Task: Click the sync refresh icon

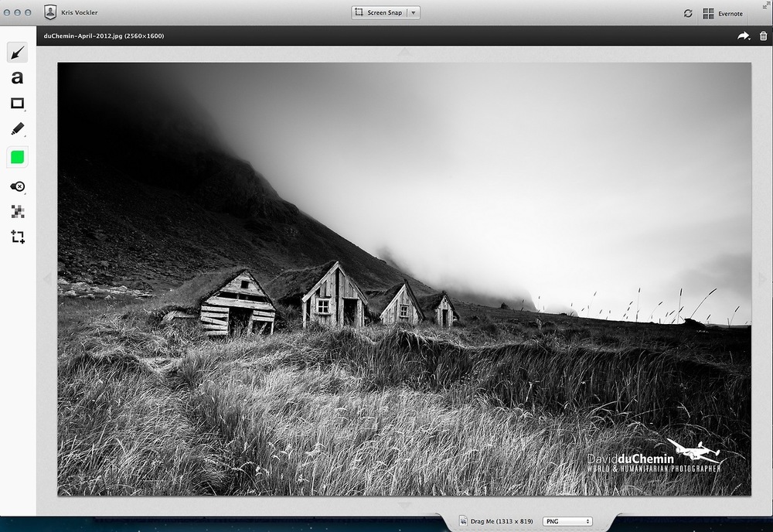Action: tap(688, 13)
